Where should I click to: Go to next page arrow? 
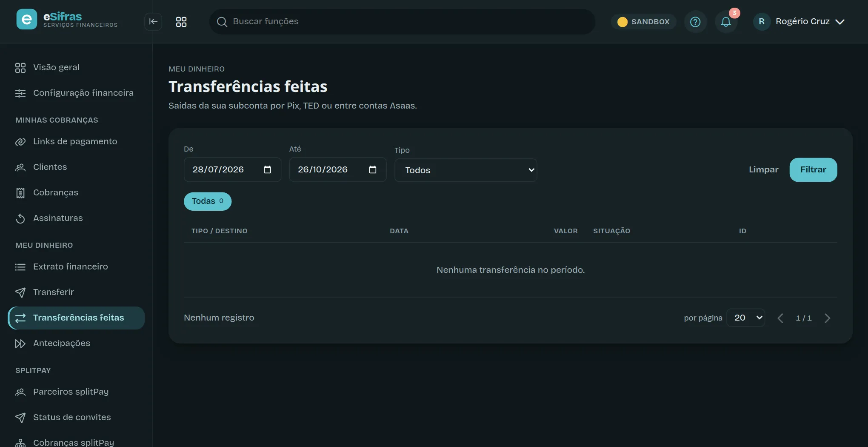[x=827, y=318]
